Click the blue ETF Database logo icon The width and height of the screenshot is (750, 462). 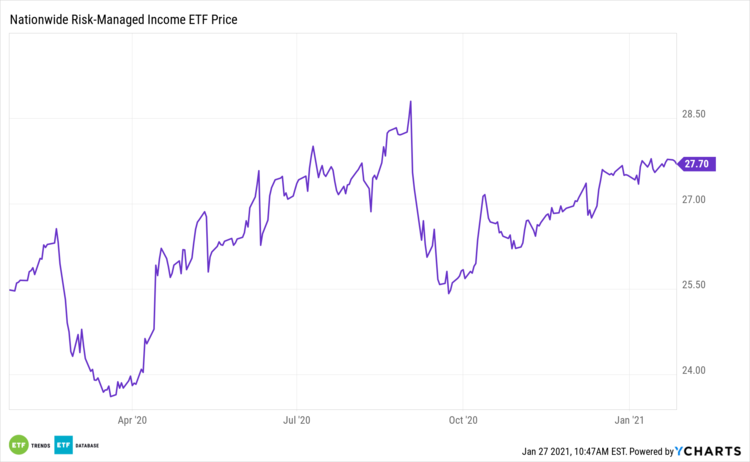pyautogui.click(x=63, y=443)
